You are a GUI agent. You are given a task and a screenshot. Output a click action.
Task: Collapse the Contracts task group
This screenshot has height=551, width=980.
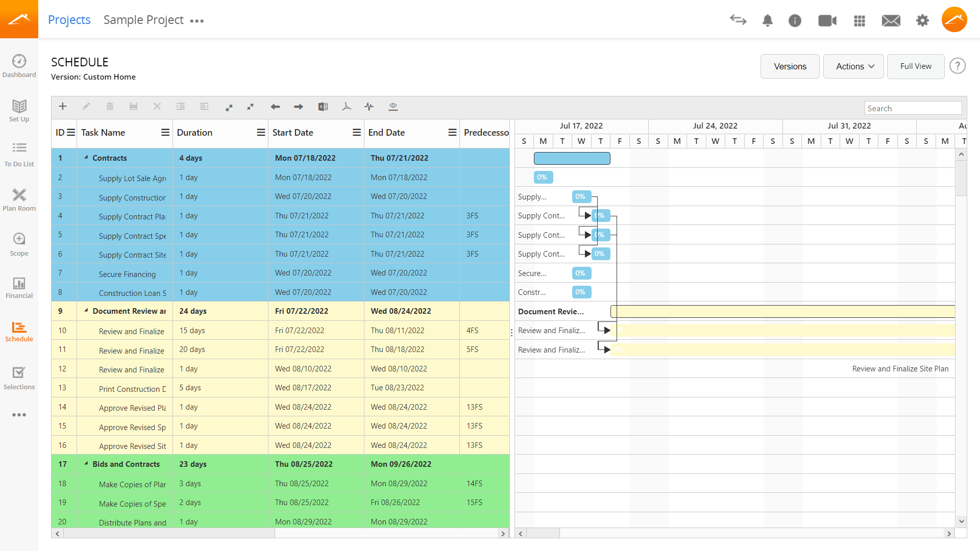[86, 158]
